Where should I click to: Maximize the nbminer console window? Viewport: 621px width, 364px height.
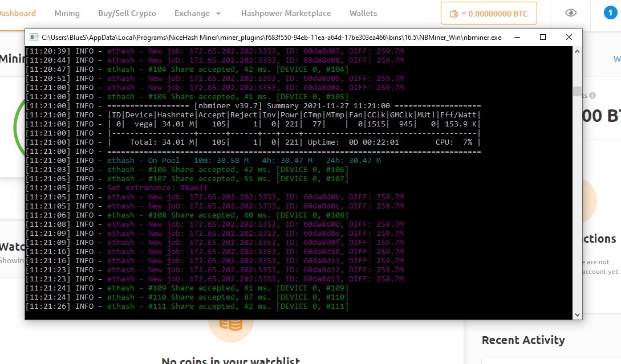point(542,38)
